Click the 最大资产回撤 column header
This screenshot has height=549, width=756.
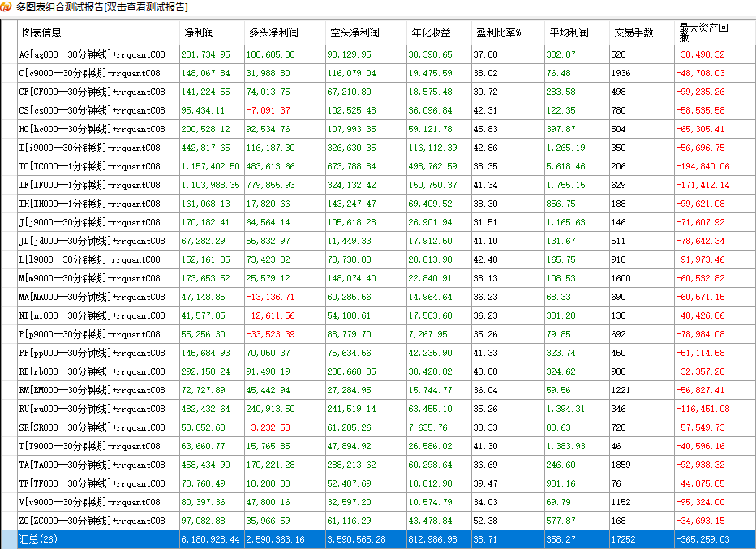[715, 32]
